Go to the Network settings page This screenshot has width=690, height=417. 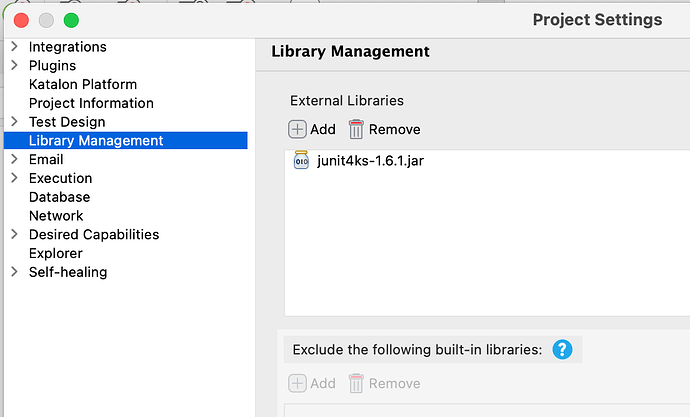tap(56, 215)
